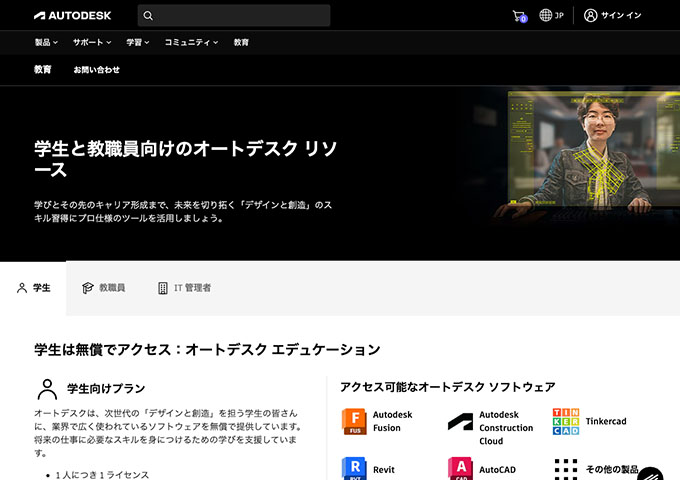The height and width of the screenshot is (480, 680).
Task: Open the Autodesk Construction Cloud link
Action: pyautogui.click(x=506, y=428)
